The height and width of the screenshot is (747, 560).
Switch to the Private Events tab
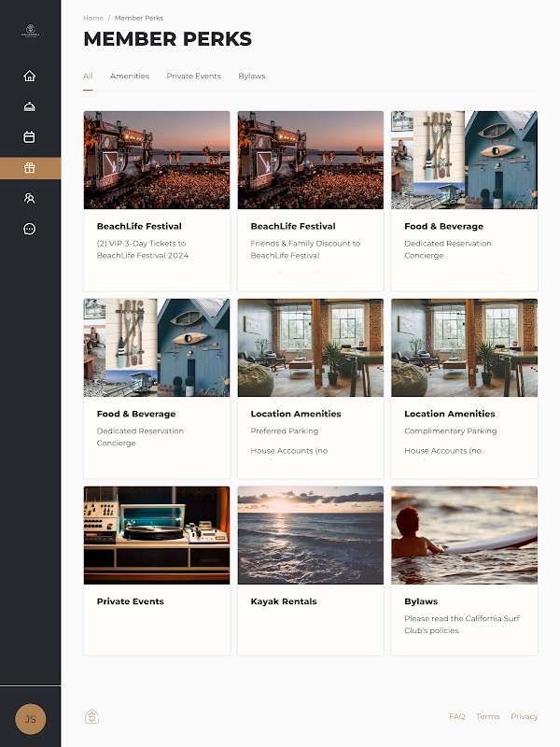pos(194,77)
